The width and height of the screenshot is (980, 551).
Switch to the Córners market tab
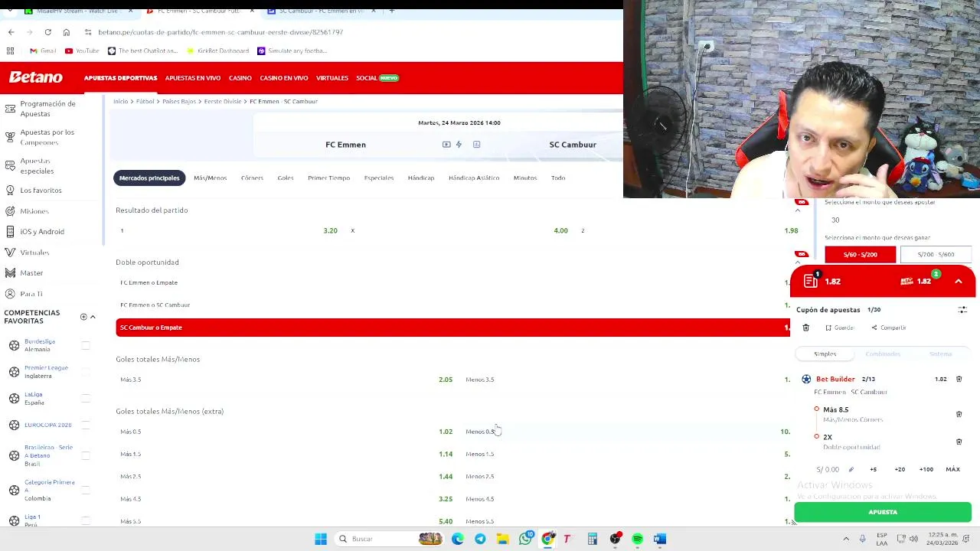252,178
